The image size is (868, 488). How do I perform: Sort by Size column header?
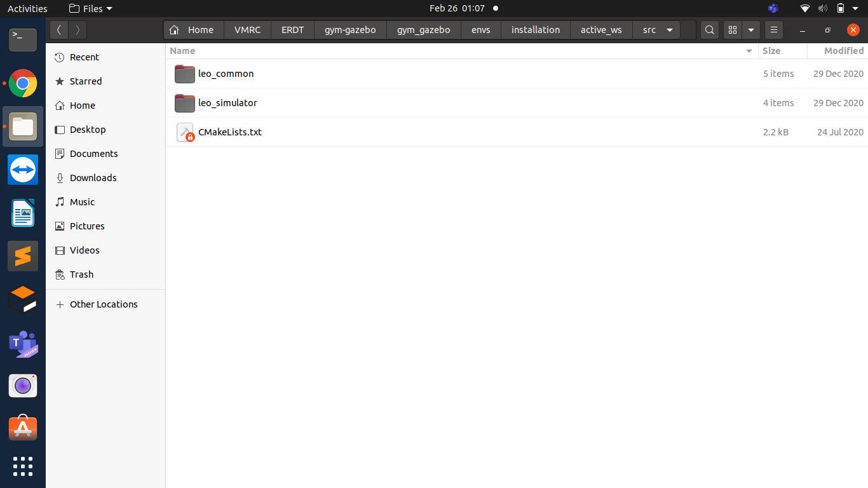(782, 51)
